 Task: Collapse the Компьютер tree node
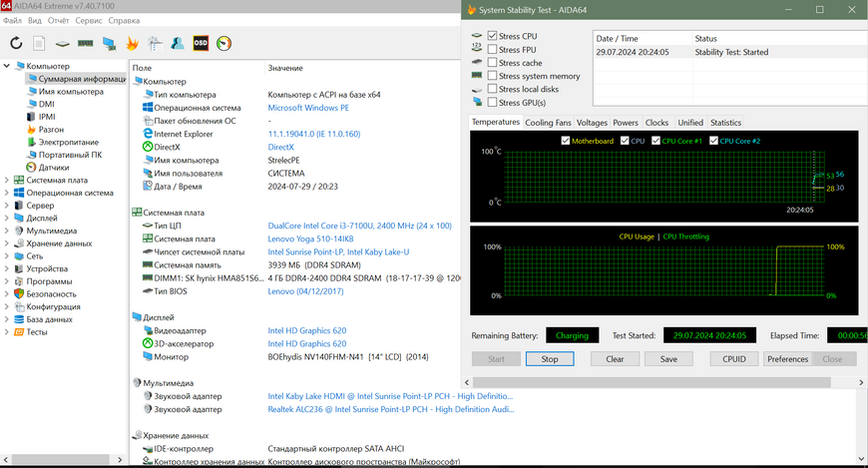[7, 66]
